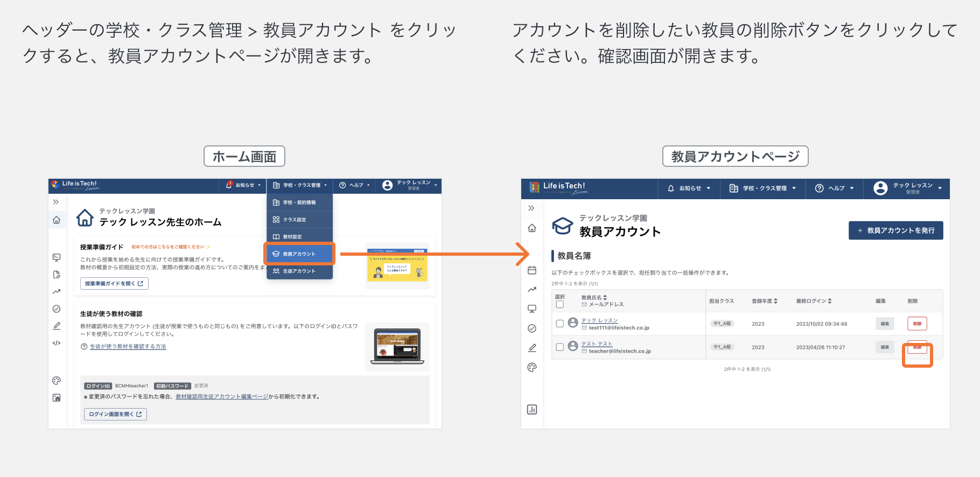Click Life is Tech logo on home screen
This screenshot has width=980, height=477.
point(75,185)
